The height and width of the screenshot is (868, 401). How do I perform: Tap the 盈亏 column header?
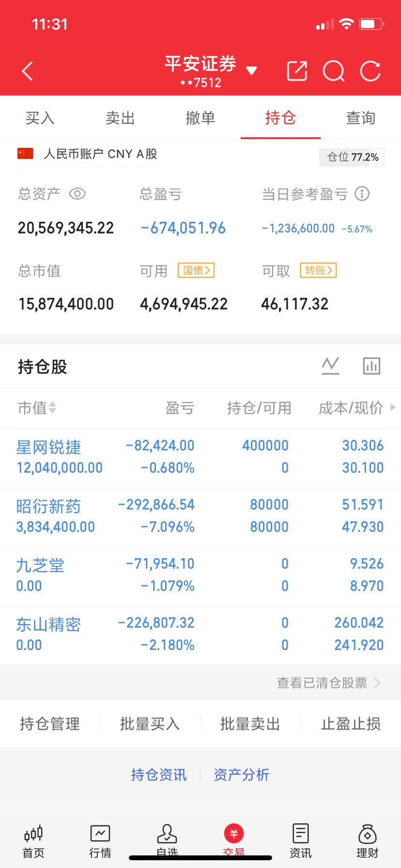[x=180, y=408]
